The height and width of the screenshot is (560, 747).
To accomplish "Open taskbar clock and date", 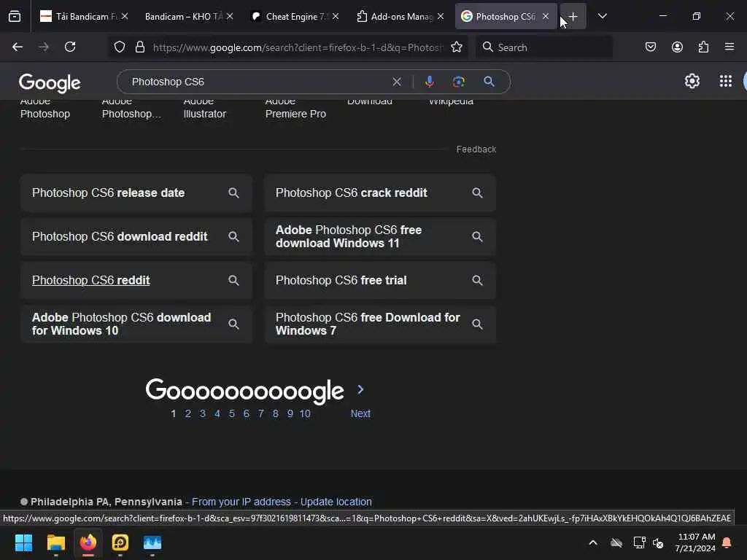I will point(695,542).
